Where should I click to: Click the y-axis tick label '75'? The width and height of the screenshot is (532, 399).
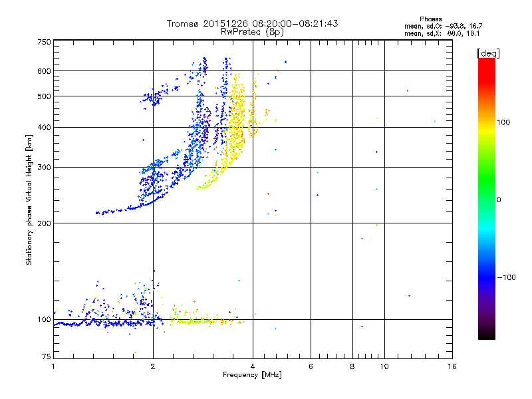[x=47, y=356]
